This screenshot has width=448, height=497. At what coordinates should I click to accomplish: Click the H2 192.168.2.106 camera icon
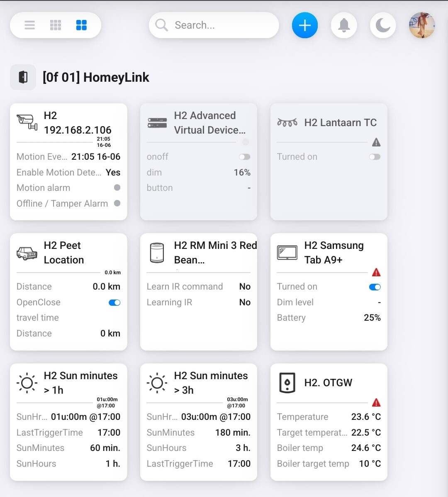(x=27, y=122)
